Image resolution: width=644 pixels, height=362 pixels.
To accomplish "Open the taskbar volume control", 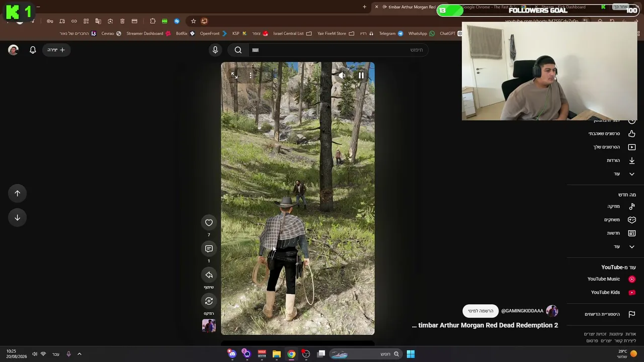I will pos(35,354).
